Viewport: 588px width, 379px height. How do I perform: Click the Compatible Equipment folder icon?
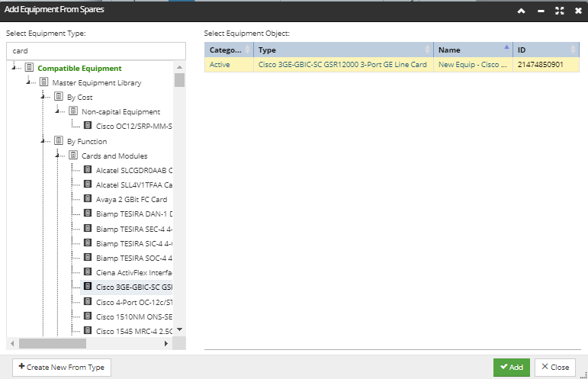[x=29, y=67]
